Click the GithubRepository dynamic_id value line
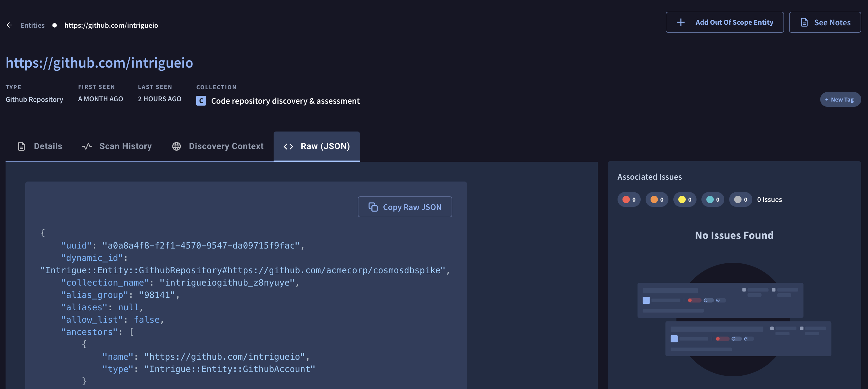The image size is (868, 389). point(245,270)
